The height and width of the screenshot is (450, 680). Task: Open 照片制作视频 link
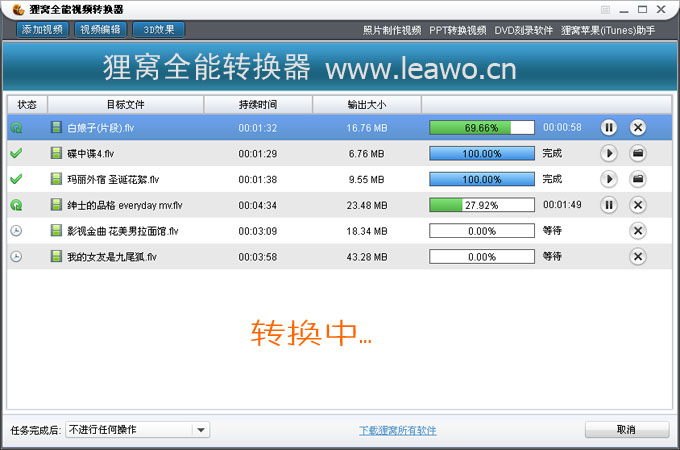[x=392, y=30]
